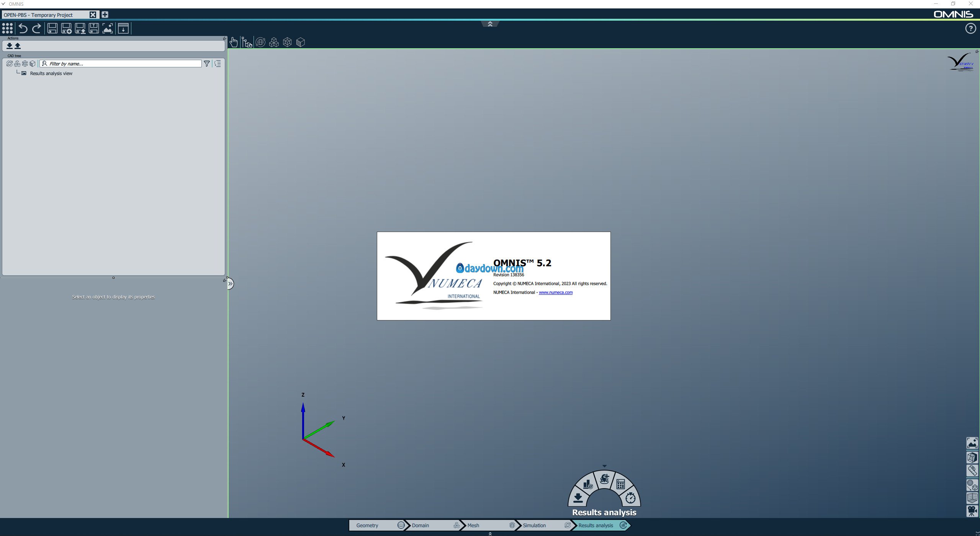Click the funnel filter icon in CAD tree

coord(207,64)
